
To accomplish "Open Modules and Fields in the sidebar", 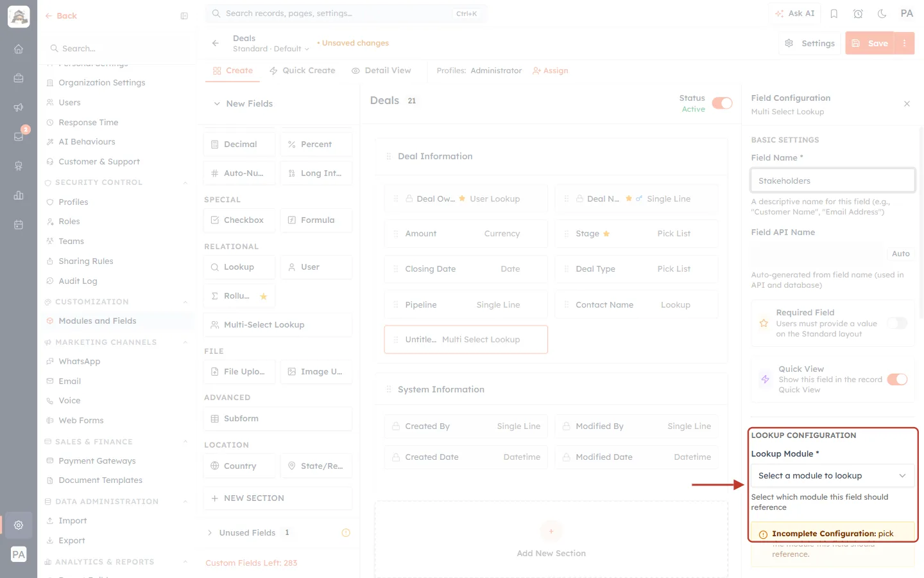I will click(x=116, y=321).
